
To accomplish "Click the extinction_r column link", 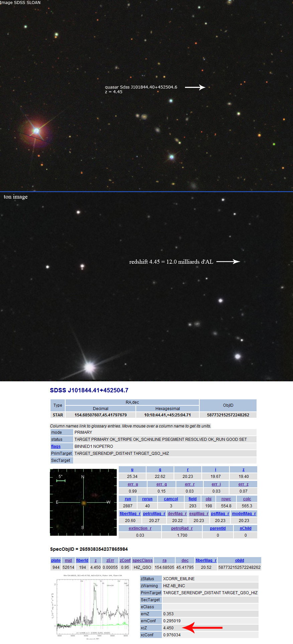I will pyautogui.click(x=140, y=528).
